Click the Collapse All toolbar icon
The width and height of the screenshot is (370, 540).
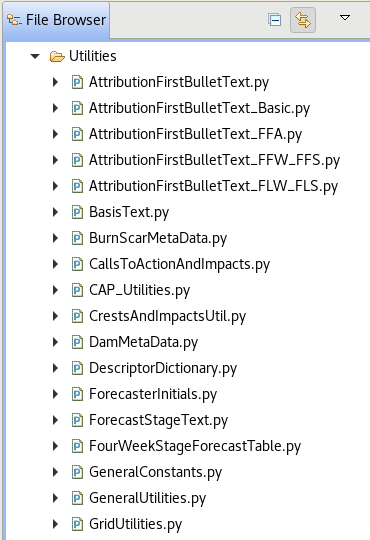[x=275, y=20]
